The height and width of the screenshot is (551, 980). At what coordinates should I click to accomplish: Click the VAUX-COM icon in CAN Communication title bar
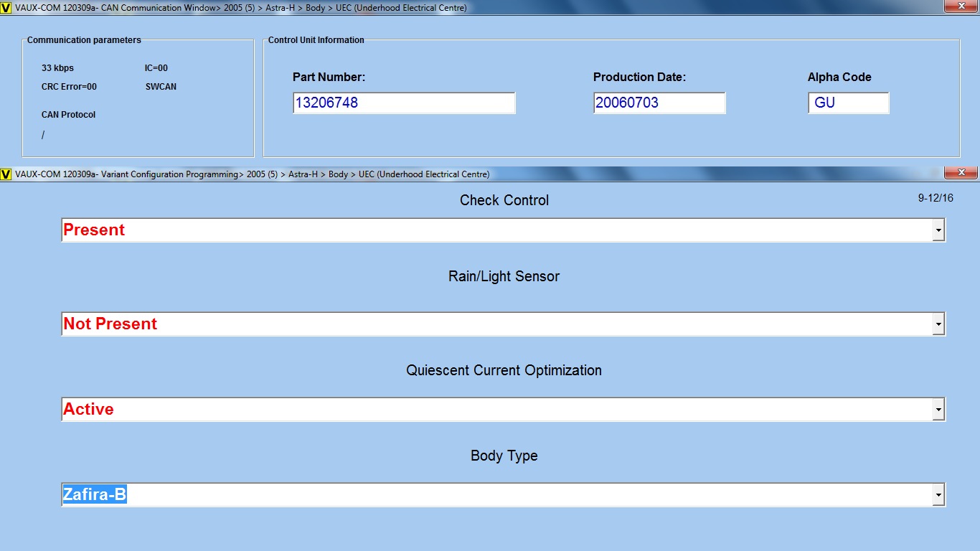click(x=6, y=8)
